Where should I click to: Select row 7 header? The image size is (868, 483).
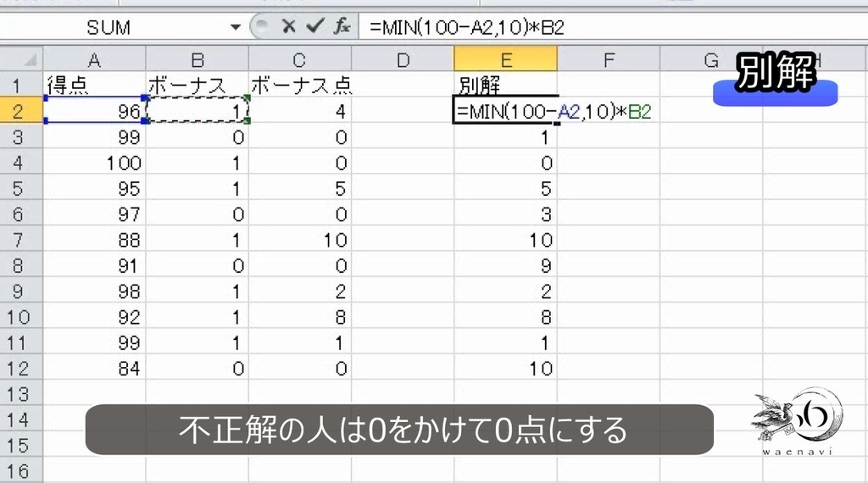tap(21, 240)
